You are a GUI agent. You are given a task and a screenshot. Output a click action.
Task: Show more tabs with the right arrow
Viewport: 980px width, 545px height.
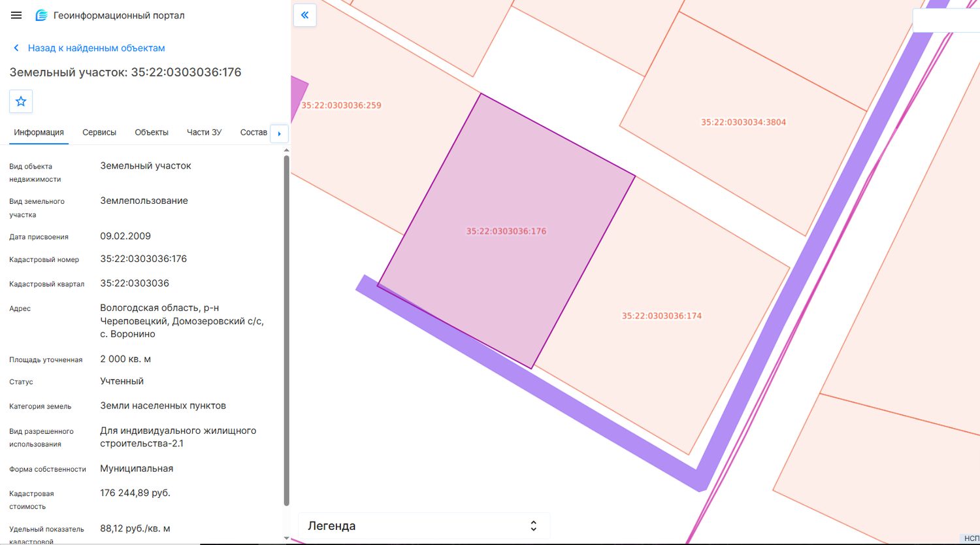tap(280, 133)
